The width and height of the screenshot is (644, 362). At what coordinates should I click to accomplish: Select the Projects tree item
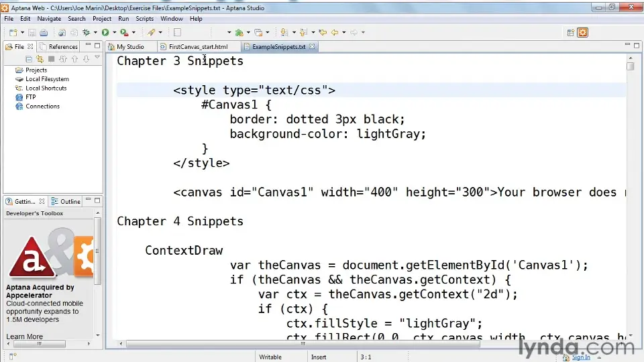click(x=36, y=70)
